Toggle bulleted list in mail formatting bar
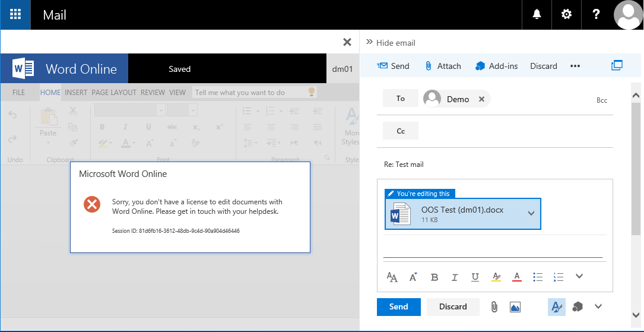Viewport: 644px width, 332px height. 538,277
